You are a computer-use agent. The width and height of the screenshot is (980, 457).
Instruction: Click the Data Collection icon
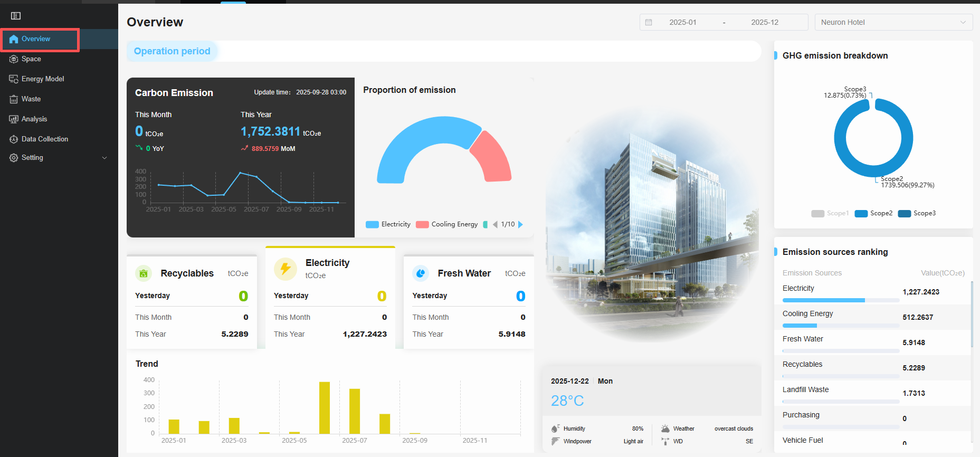click(x=14, y=139)
